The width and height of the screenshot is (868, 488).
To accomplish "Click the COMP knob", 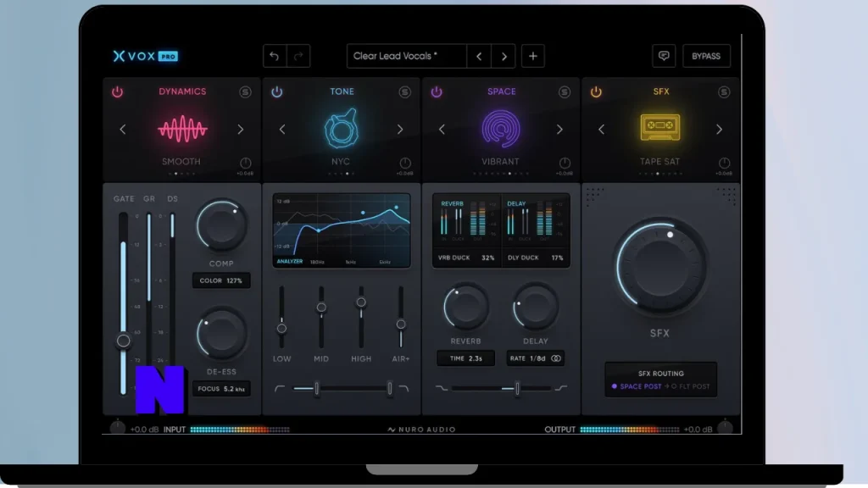I will click(x=221, y=226).
